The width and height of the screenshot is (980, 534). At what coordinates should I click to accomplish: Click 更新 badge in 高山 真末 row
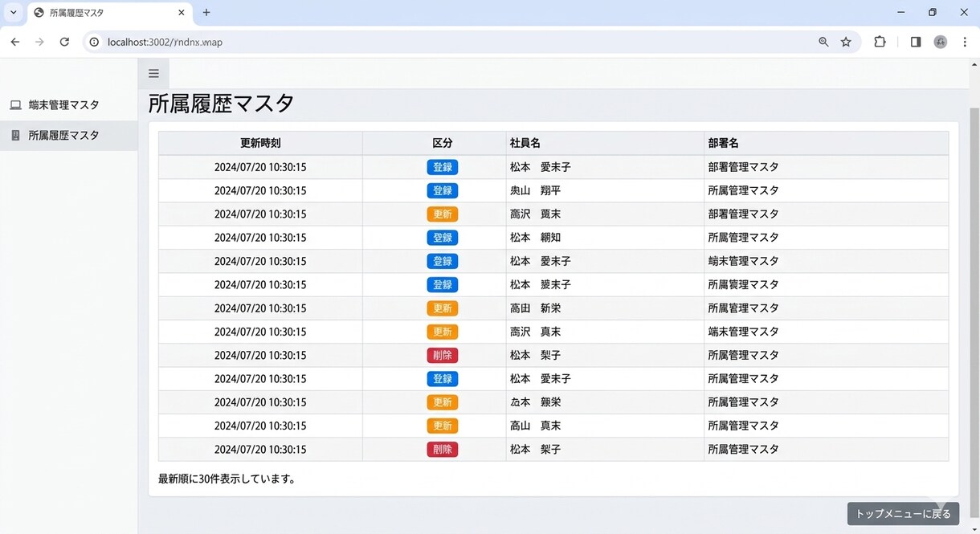tap(443, 426)
